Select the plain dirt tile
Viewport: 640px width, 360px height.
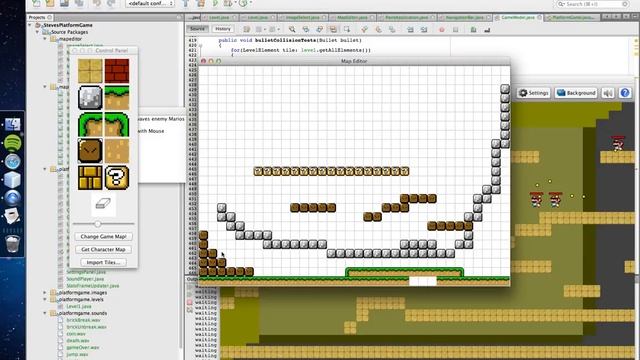[117, 151]
